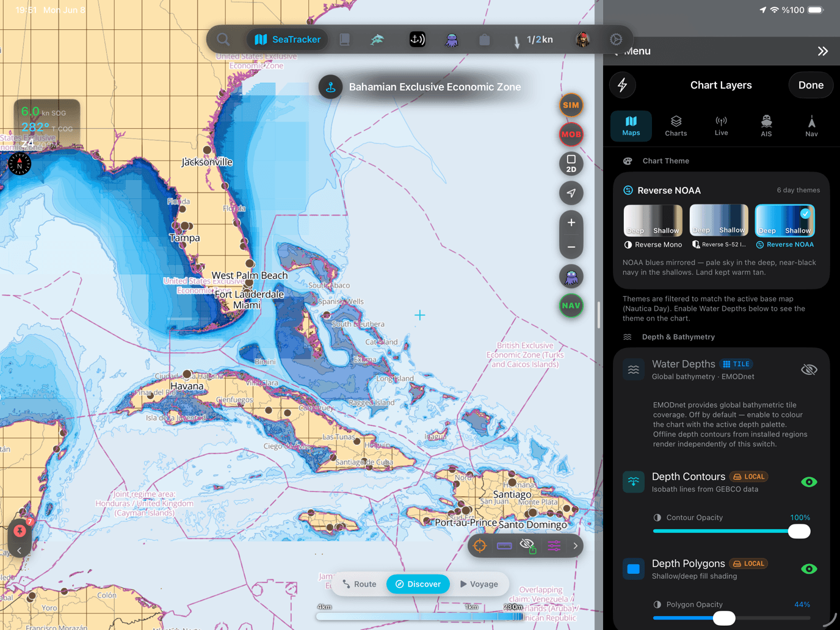The width and height of the screenshot is (840, 630).
Task: Click the Havana city label on map
Action: [187, 386]
